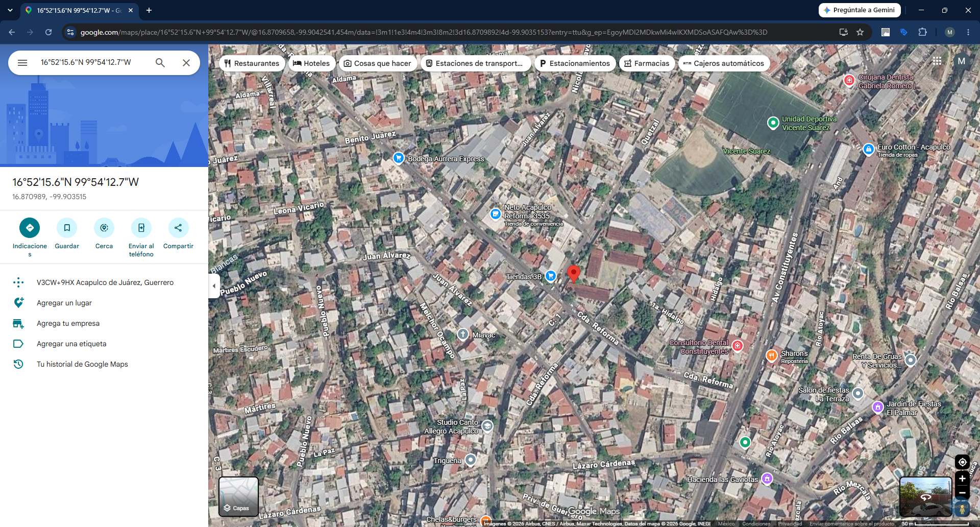Click Enviar al teléfono icon
980x527 pixels.
tap(141, 228)
